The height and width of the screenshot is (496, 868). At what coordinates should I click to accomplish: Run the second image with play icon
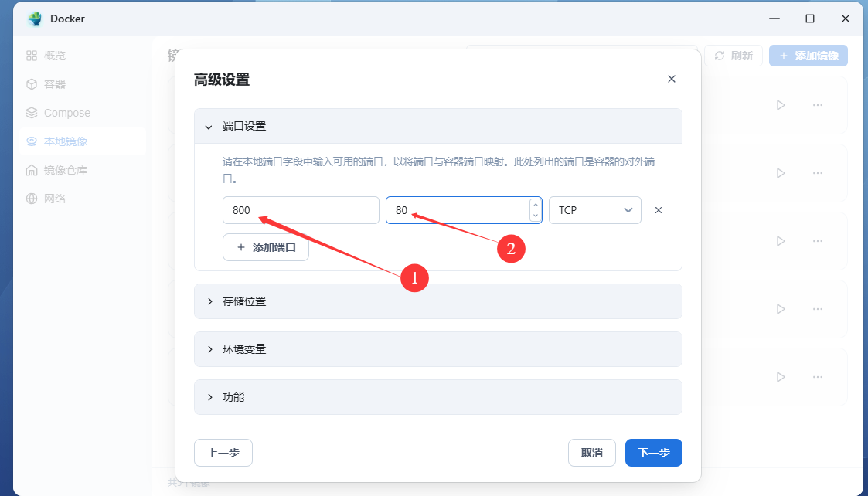coord(781,173)
